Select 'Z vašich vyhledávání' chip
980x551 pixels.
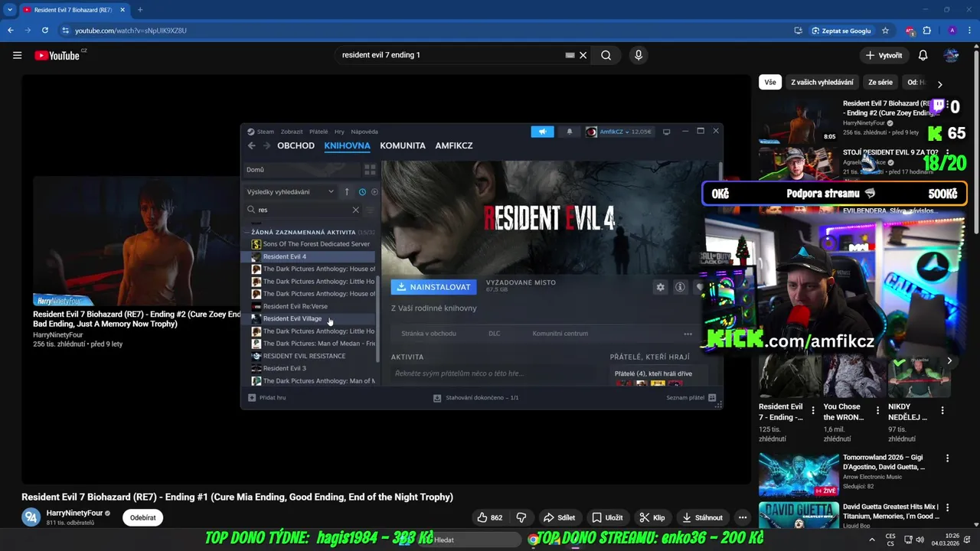pos(822,83)
